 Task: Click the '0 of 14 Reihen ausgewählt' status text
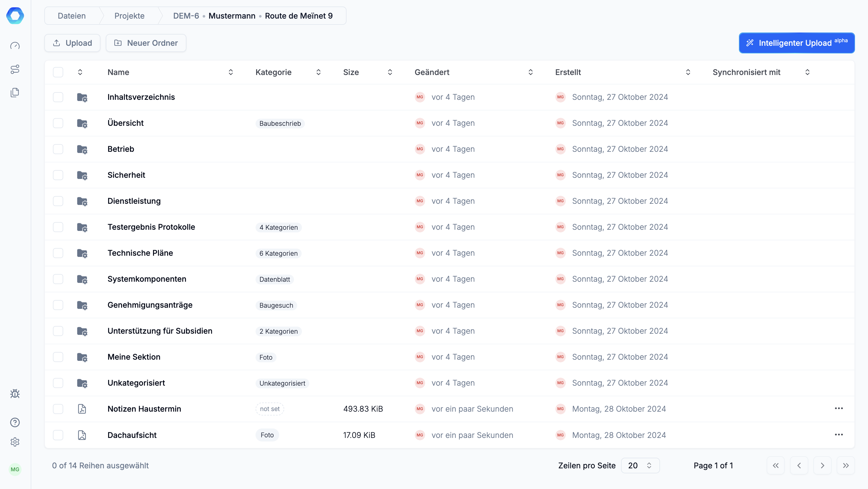click(100, 465)
